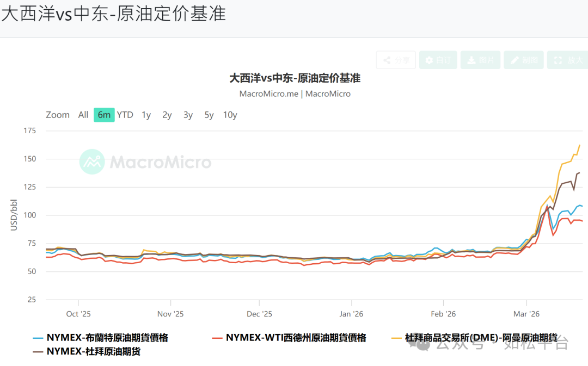Select the All zoom range
588x366 pixels.
coord(83,115)
